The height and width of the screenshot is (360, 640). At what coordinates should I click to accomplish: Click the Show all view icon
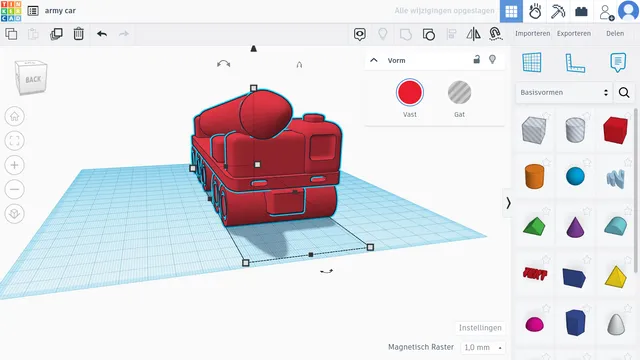click(360, 34)
